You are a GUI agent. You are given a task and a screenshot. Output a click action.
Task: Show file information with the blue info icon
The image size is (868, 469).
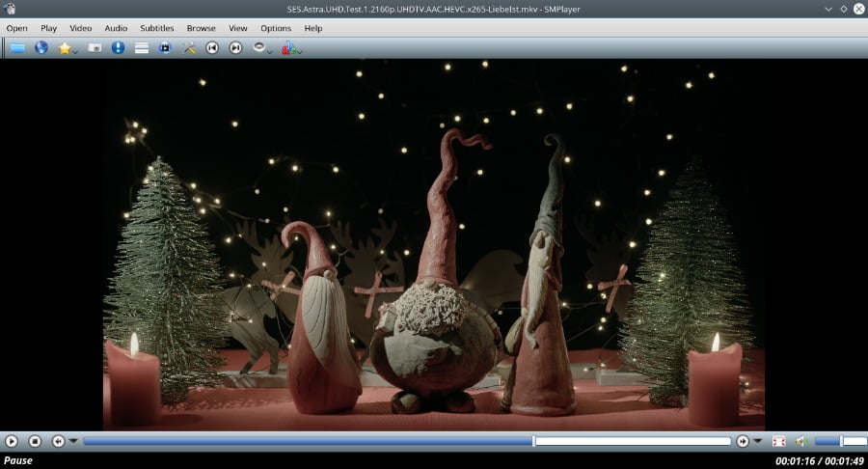click(x=118, y=47)
